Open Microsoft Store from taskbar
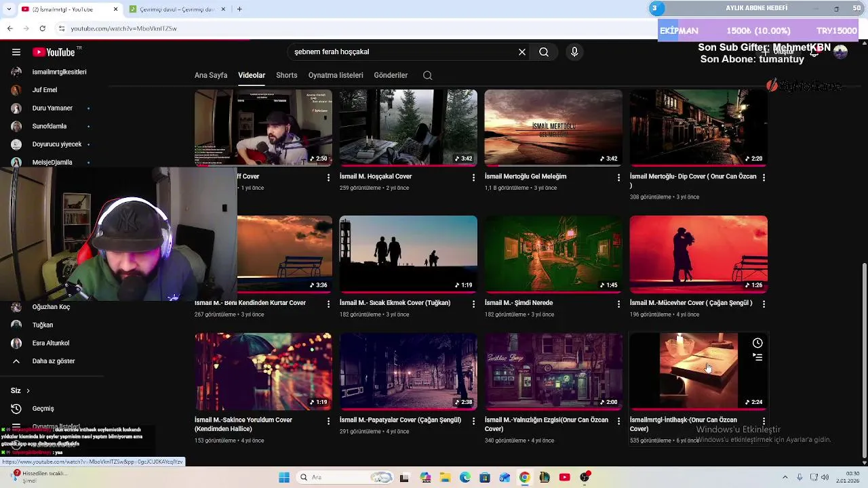This screenshot has width=868, height=488. pyautogui.click(x=485, y=477)
